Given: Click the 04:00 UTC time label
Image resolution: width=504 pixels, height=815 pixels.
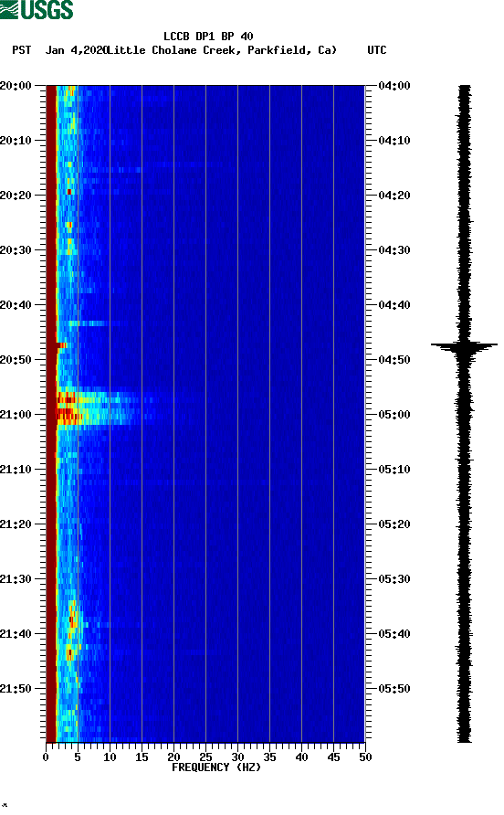Looking at the screenshot, I should coord(394,86).
